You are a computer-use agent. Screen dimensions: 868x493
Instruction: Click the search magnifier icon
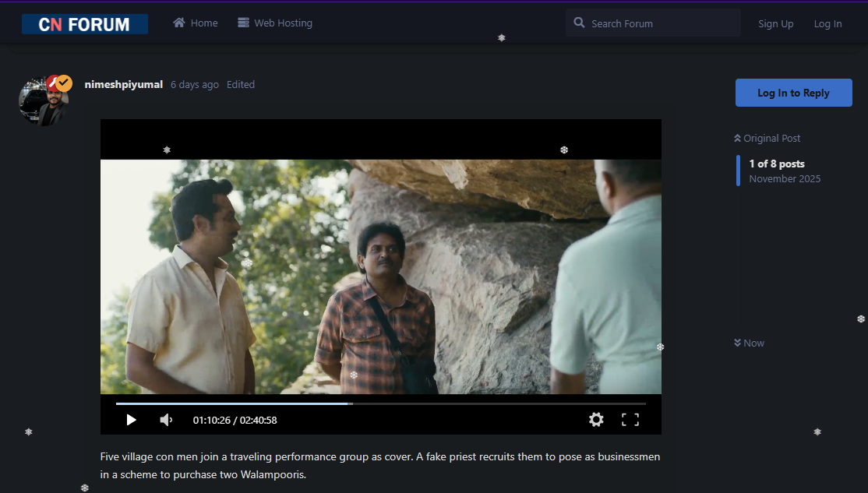pyautogui.click(x=579, y=23)
